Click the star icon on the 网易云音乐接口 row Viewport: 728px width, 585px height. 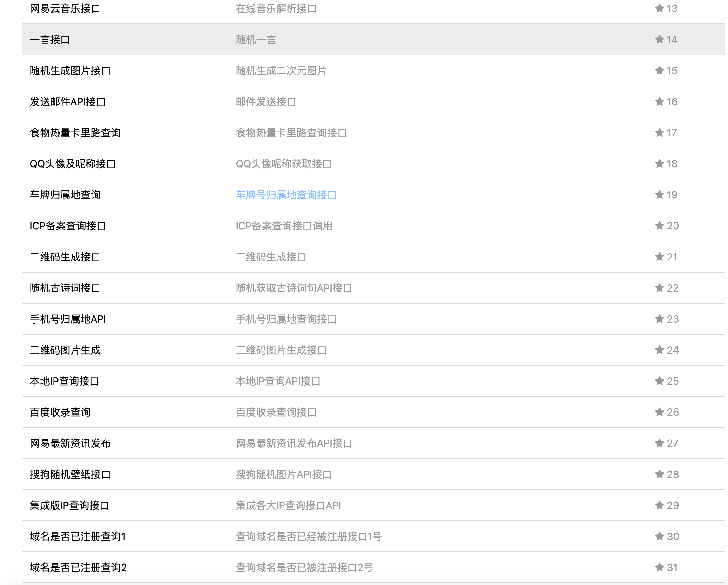click(x=659, y=8)
